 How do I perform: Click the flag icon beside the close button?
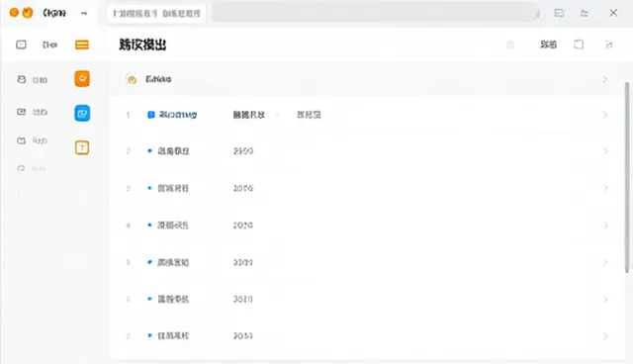585,13
